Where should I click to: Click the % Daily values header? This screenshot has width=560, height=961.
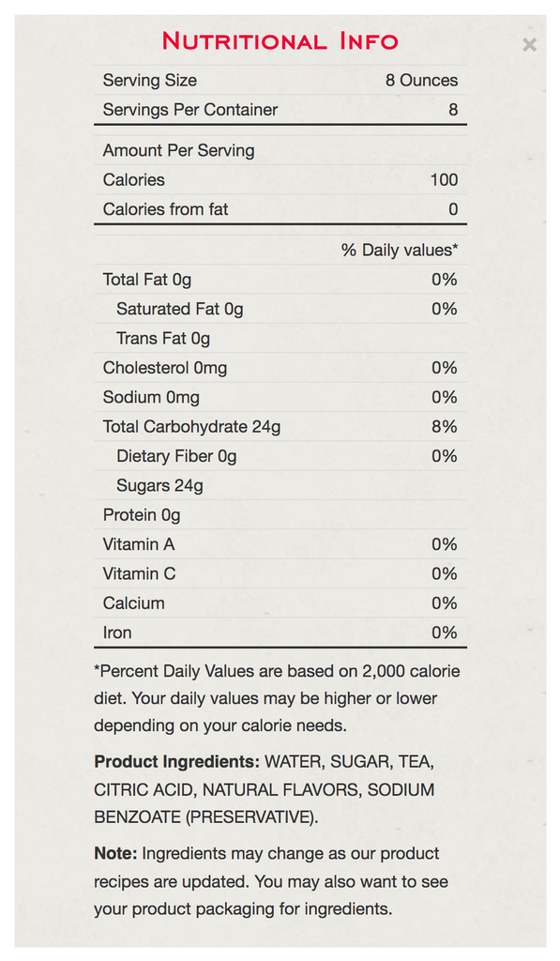400,250
